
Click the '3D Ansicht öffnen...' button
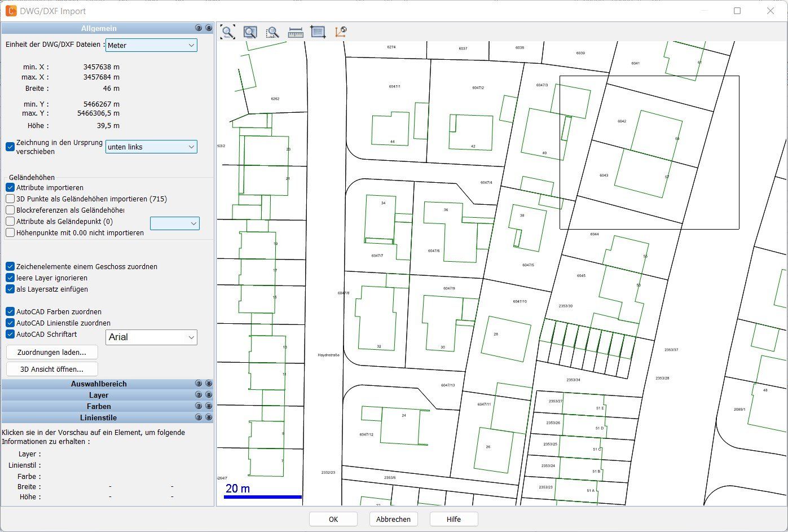(x=52, y=369)
